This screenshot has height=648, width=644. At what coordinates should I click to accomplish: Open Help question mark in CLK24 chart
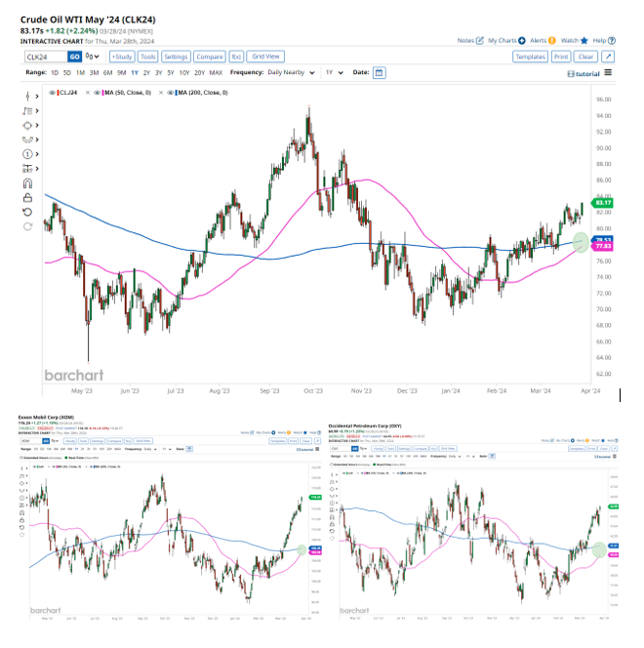coord(612,41)
